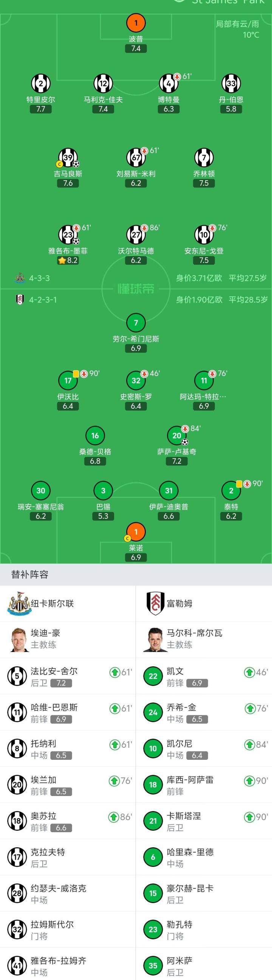Tap 吉马良斯 number 39 captain jersey
The width and height of the screenshot is (272, 980).
point(68,158)
